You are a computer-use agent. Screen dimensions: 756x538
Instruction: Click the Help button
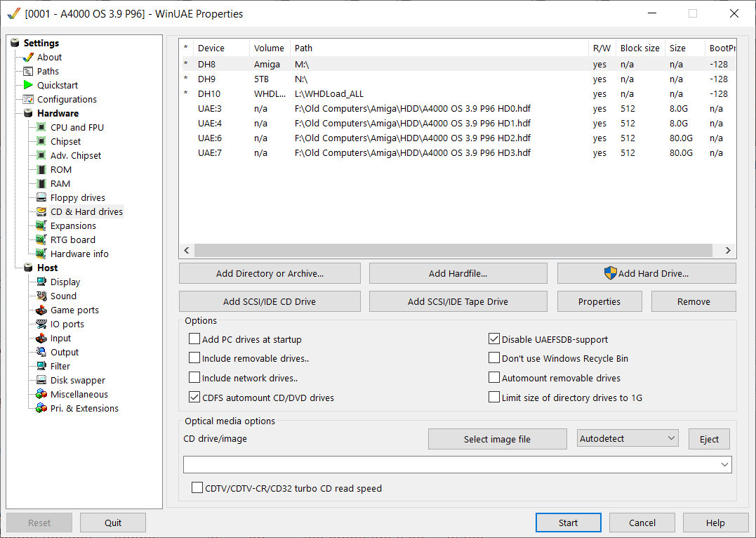coord(715,522)
